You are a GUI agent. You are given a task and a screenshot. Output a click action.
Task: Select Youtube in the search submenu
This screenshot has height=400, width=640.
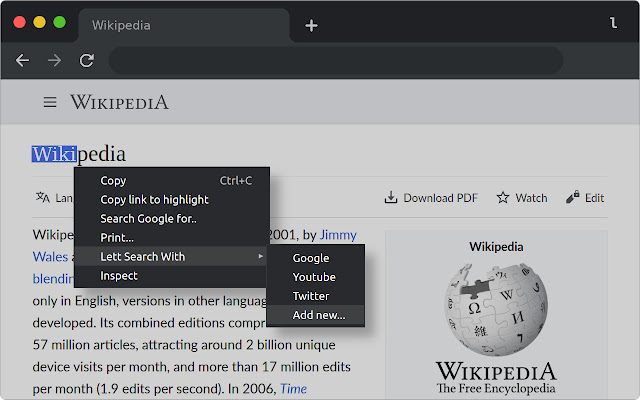click(313, 277)
